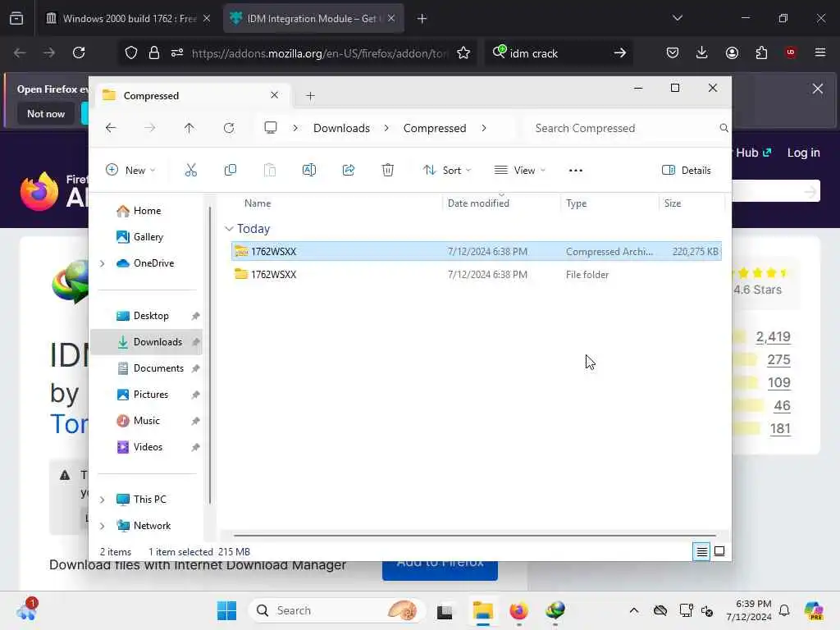Open the Firefox Extensions puzzle icon
The height and width of the screenshot is (630, 840).
pyautogui.click(x=761, y=52)
